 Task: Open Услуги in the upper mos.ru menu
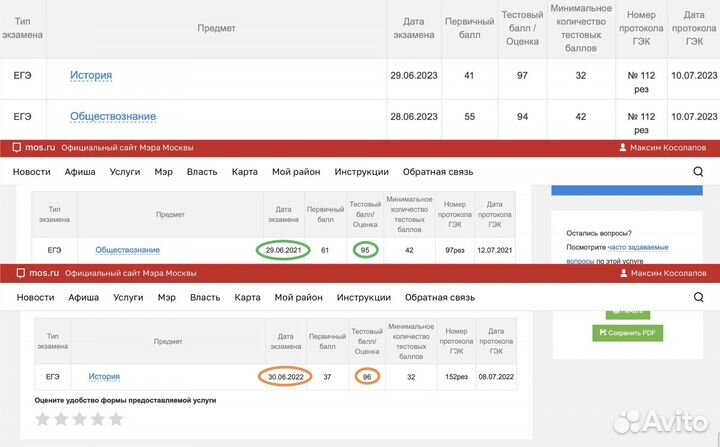[x=125, y=172]
